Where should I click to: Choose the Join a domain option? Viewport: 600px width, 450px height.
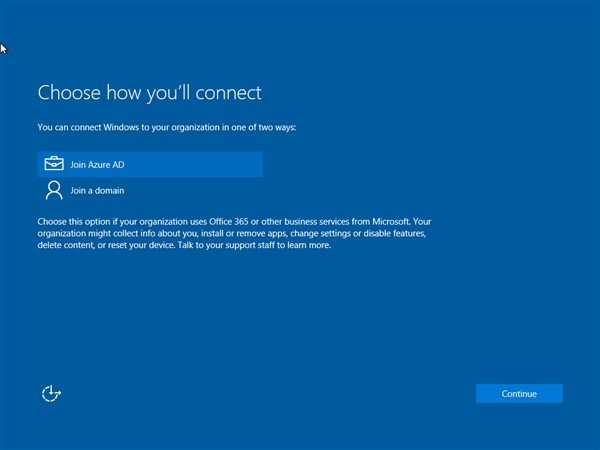coord(98,190)
